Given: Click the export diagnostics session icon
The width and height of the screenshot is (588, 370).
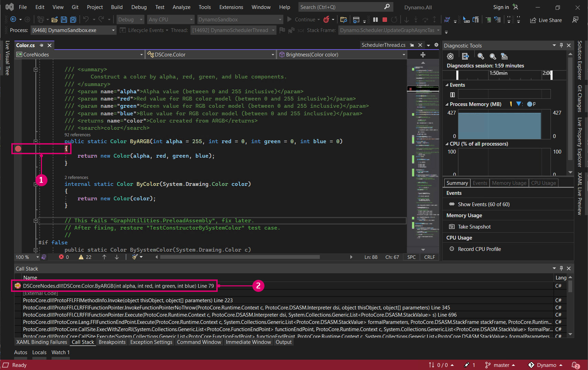Looking at the screenshot, I should point(466,56).
